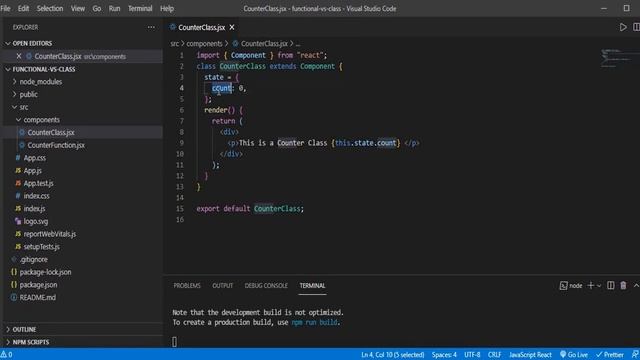
Task: Change indentation Spaces: 4
Action: pyautogui.click(x=444, y=355)
